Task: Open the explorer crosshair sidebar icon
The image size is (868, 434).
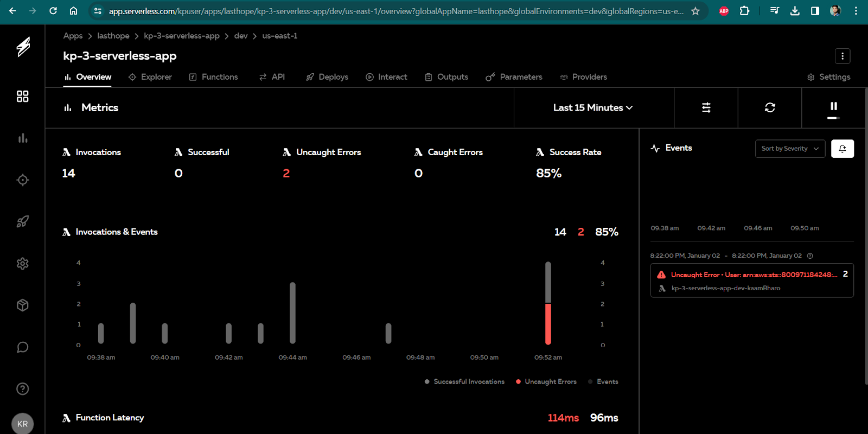Action: [23, 180]
